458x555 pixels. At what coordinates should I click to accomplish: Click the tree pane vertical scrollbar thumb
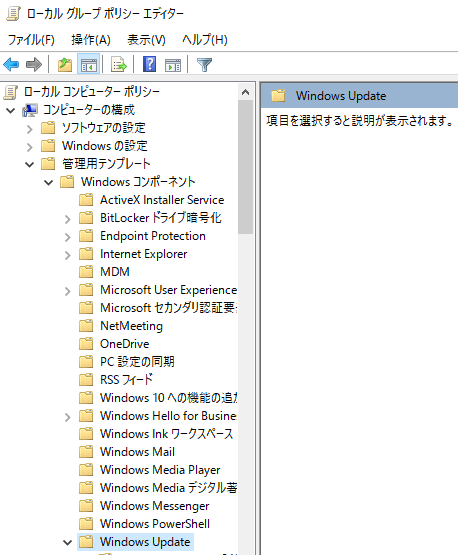(x=245, y=167)
